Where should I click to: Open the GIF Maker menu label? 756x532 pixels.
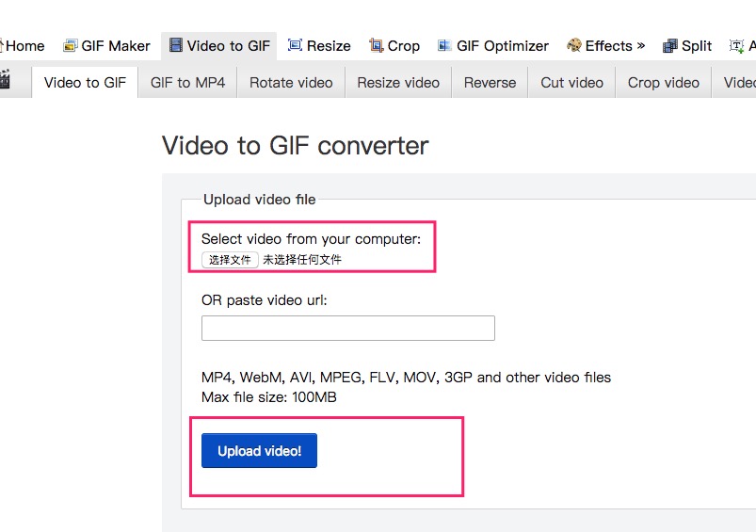click(x=116, y=46)
